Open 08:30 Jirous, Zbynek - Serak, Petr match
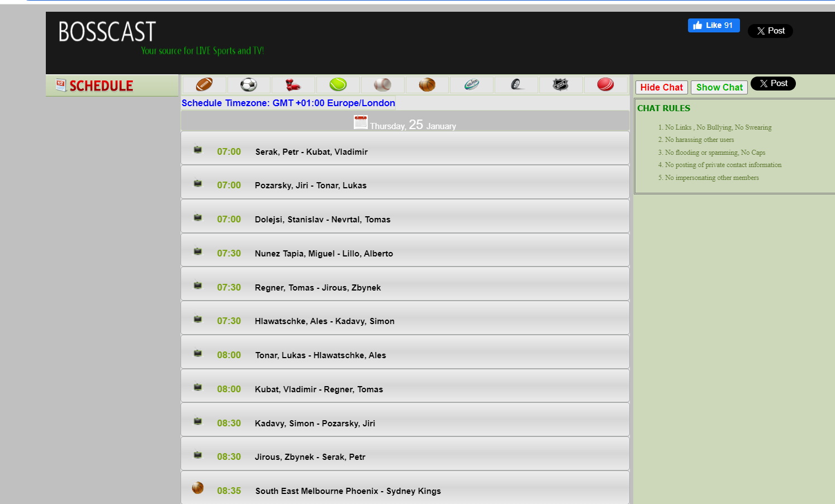The width and height of the screenshot is (835, 504). (405, 454)
